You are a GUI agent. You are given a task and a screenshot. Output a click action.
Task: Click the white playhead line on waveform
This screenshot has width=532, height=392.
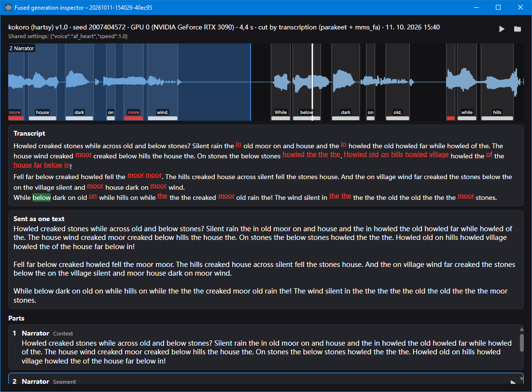point(312,82)
